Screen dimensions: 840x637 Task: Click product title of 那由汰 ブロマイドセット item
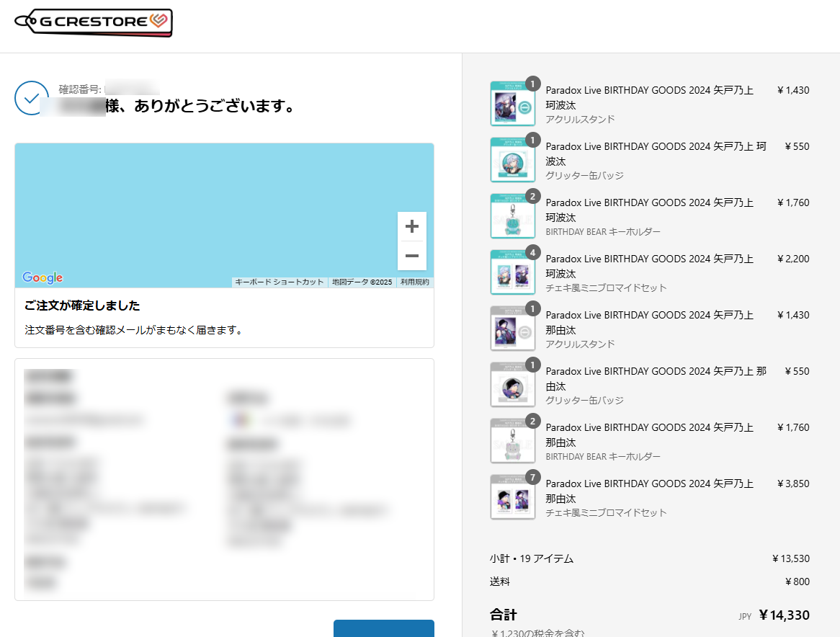[x=649, y=491]
